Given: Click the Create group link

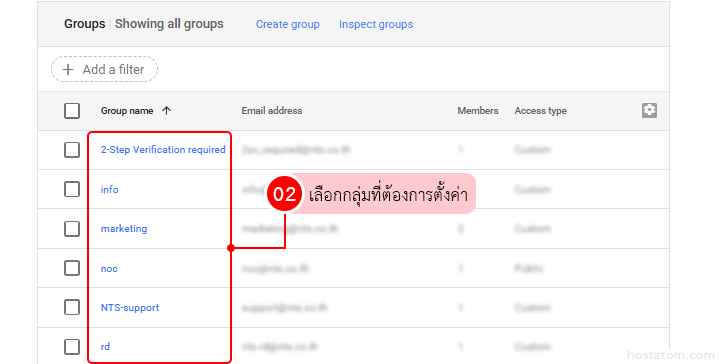Looking at the screenshot, I should pyautogui.click(x=287, y=24).
